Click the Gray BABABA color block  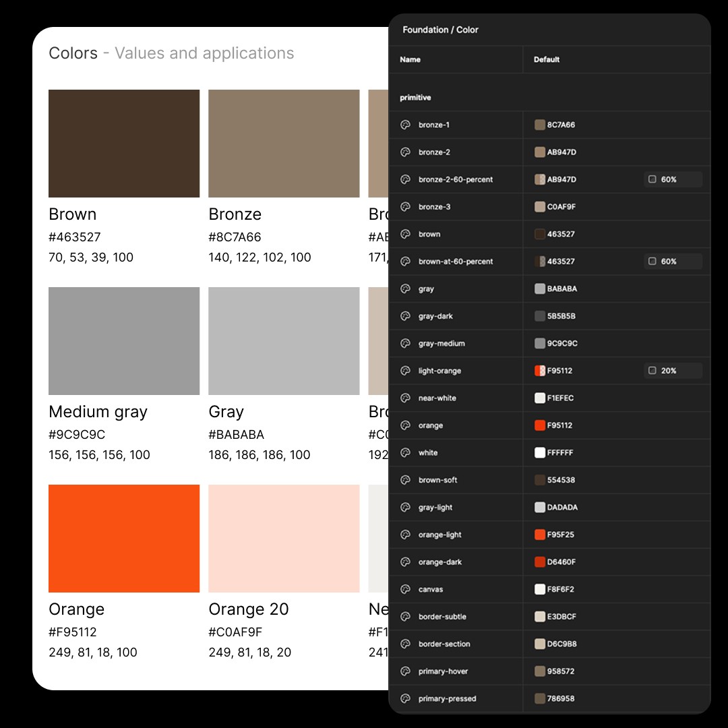284,341
